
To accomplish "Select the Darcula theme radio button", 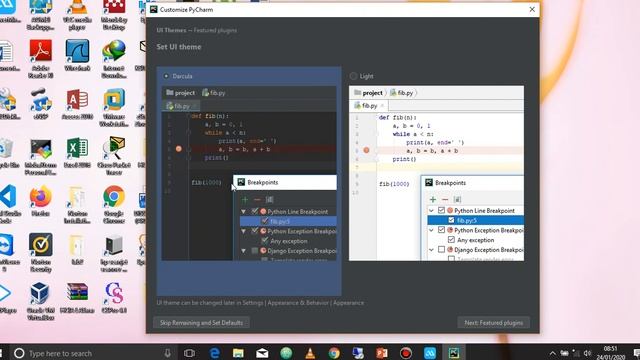I will (x=166, y=76).
